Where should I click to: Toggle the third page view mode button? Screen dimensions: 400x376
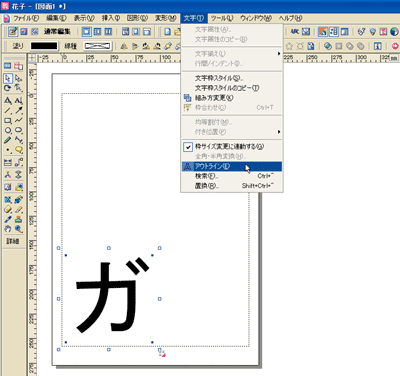coord(108,32)
